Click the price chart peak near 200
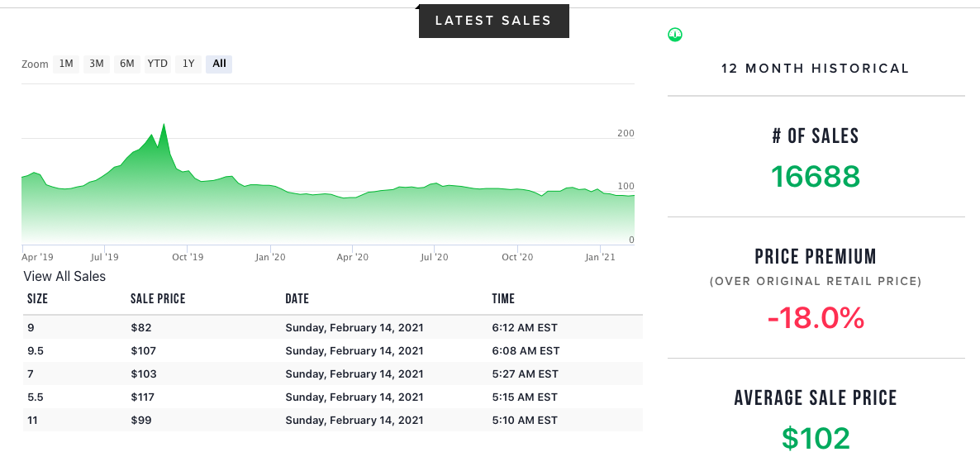Screen dimensions: 980x471 click(164, 125)
